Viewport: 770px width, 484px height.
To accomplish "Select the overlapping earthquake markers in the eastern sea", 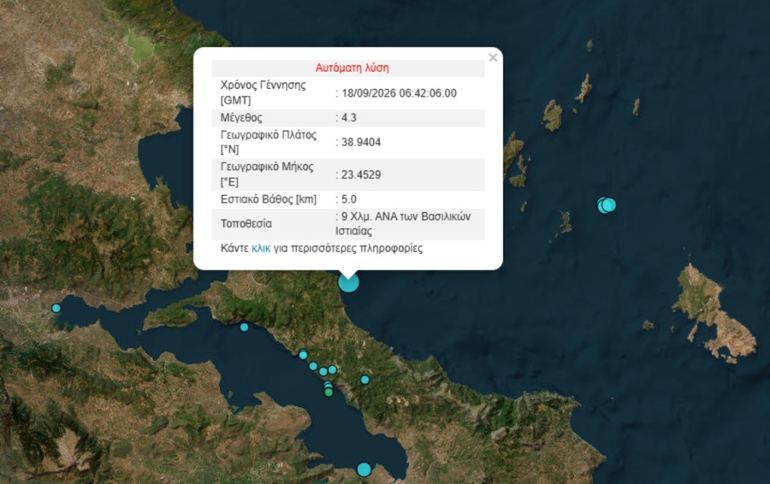I will tap(606, 205).
